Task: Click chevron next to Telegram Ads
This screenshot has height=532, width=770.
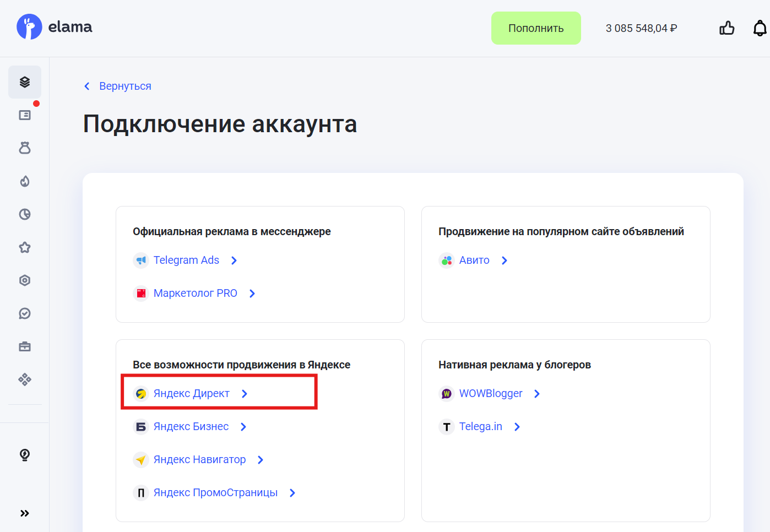Action: tap(234, 260)
